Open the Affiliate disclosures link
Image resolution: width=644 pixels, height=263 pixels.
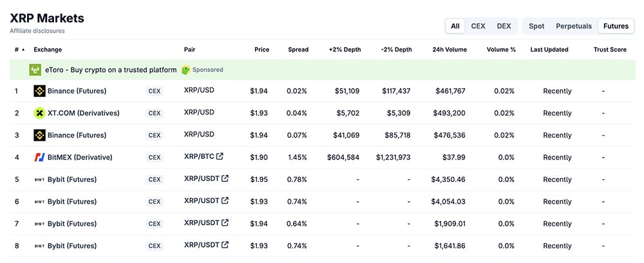(x=37, y=31)
